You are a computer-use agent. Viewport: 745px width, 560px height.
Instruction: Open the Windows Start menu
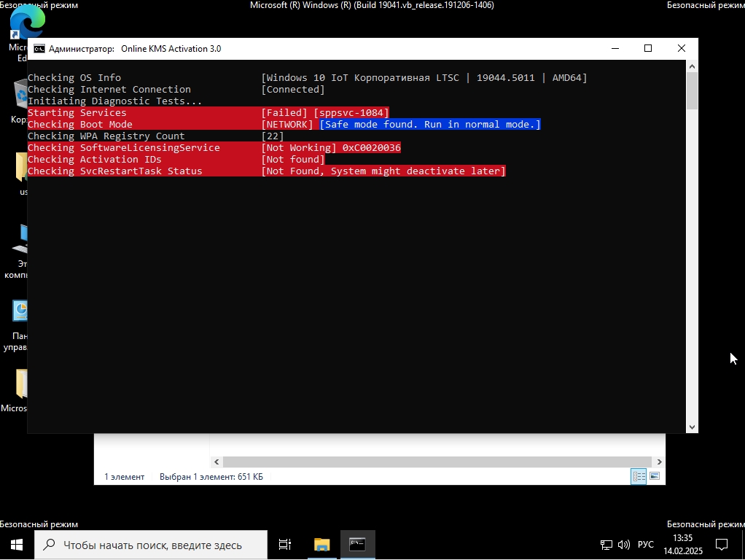click(17, 545)
